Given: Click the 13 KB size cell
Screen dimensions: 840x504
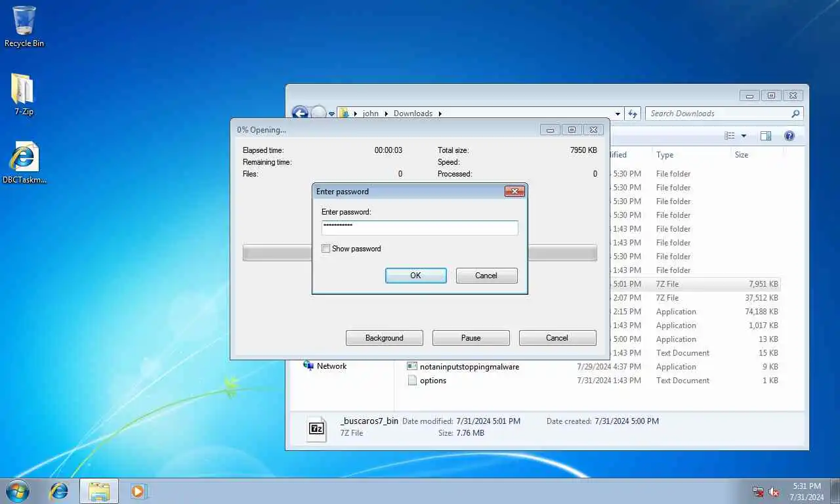Looking at the screenshot, I should click(768, 339).
